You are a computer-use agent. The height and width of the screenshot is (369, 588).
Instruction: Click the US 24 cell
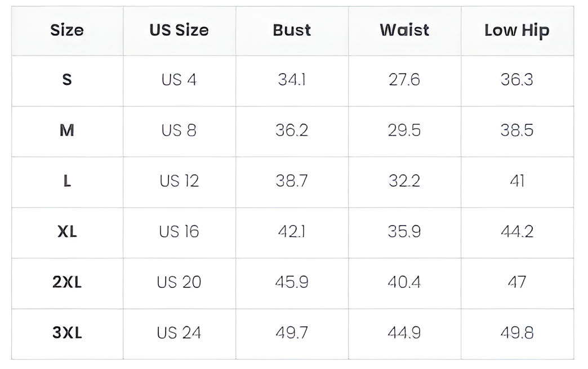tap(179, 333)
